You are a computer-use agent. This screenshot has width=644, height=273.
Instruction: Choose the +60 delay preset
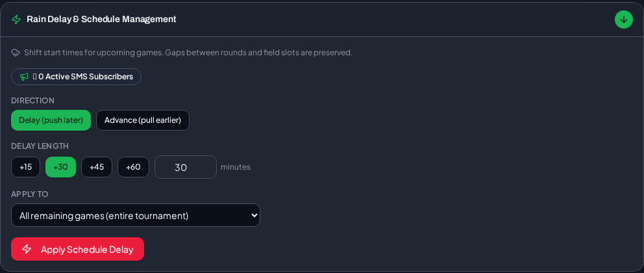coord(133,167)
